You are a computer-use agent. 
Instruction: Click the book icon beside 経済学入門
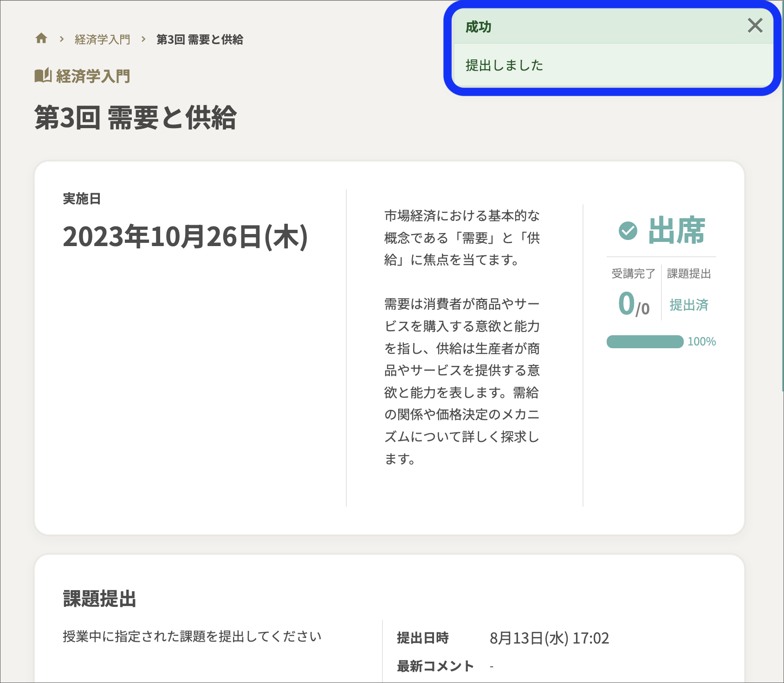tap(43, 76)
